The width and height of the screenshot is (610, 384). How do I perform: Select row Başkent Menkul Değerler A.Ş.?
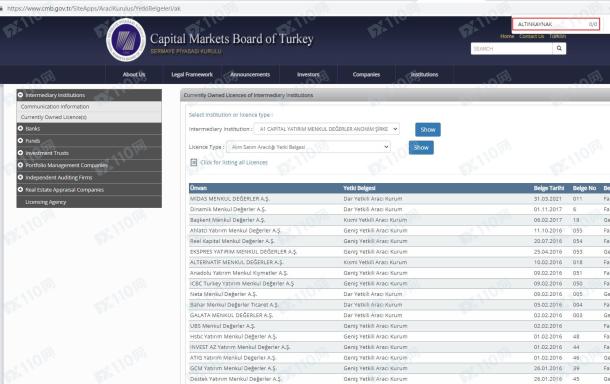coord(399,220)
